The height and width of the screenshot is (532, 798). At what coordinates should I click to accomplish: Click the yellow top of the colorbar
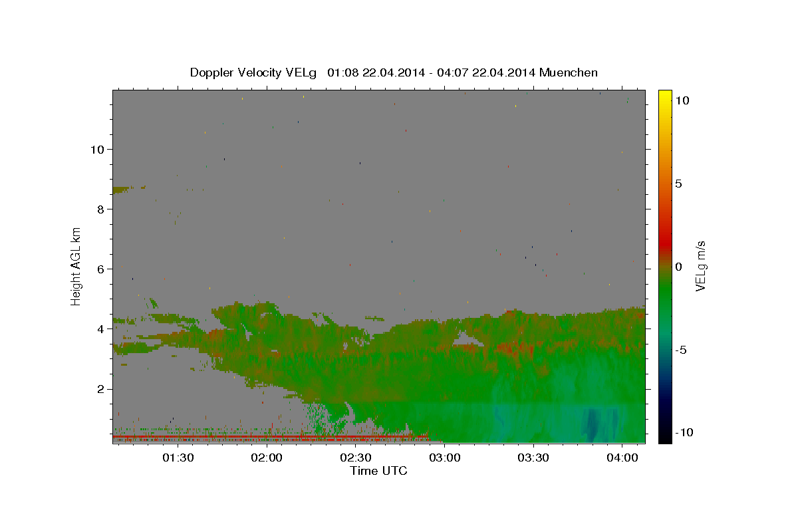(x=664, y=96)
